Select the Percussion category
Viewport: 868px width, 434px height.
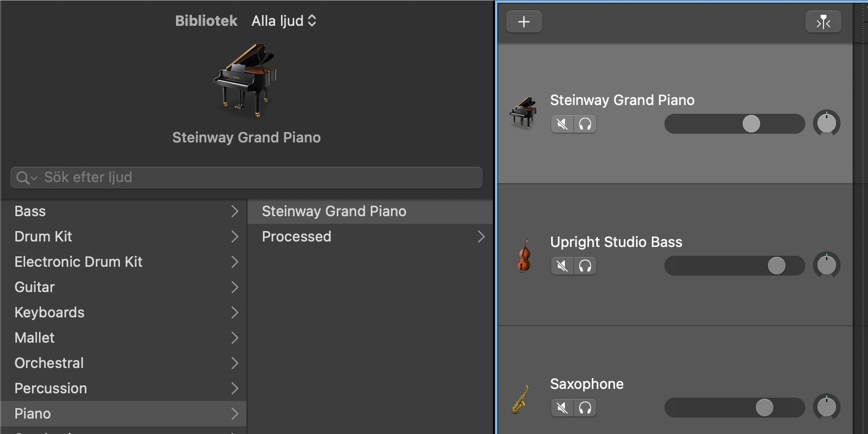(124, 388)
